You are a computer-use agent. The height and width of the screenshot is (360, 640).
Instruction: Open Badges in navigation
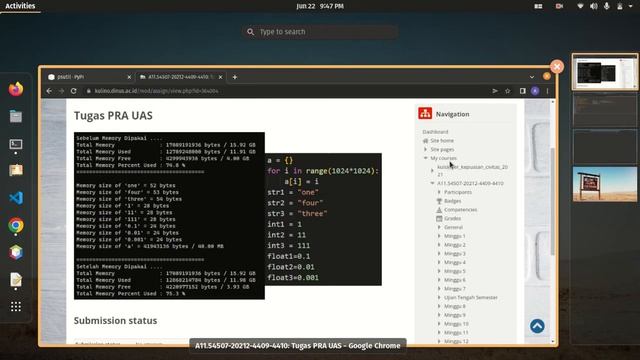(x=452, y=201)
